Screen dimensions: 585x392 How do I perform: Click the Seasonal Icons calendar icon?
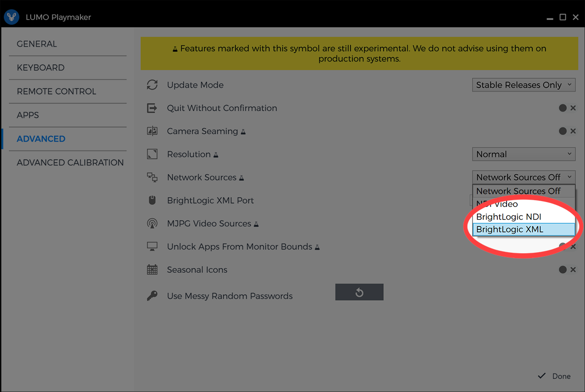pyautogui.click(x=152, y=270)
